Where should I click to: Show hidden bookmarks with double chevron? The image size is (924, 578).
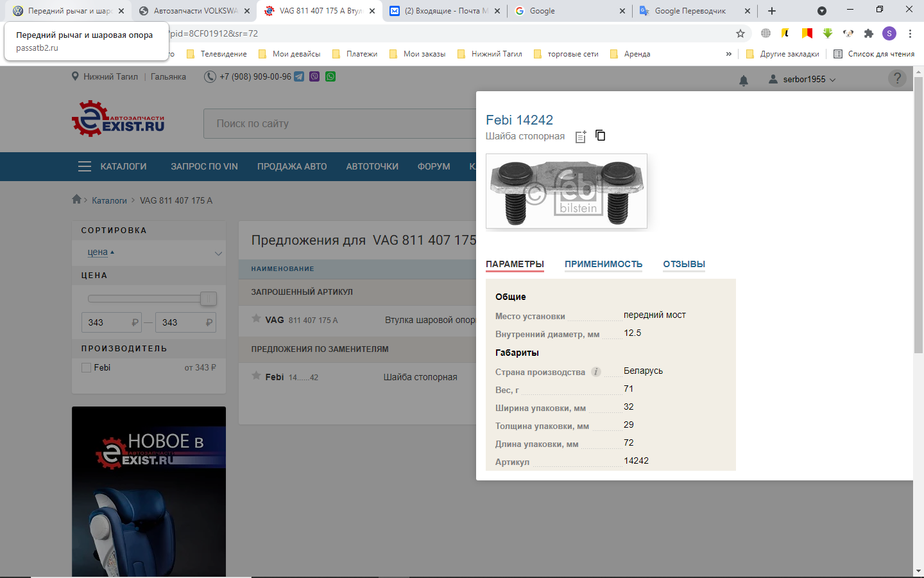click(729, 54)
